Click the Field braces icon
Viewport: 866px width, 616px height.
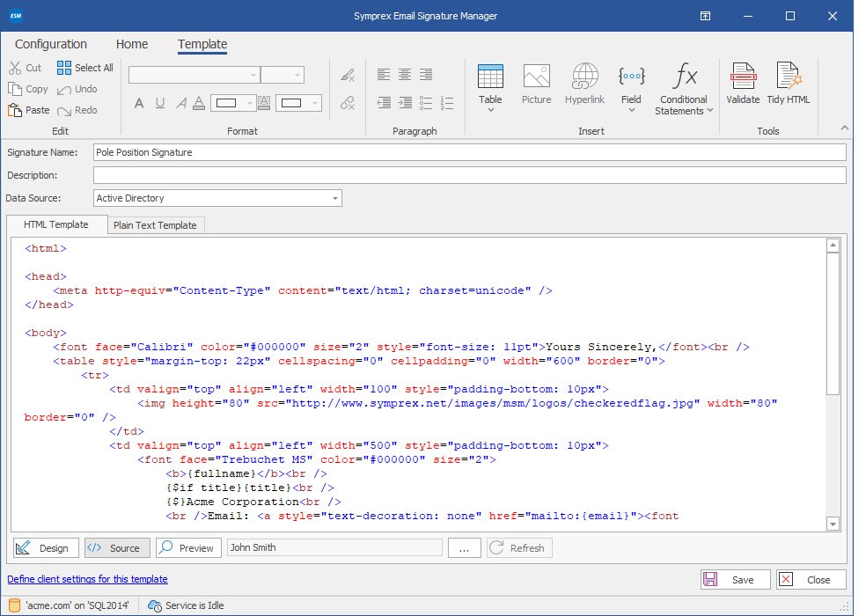(x=631, y=77)
